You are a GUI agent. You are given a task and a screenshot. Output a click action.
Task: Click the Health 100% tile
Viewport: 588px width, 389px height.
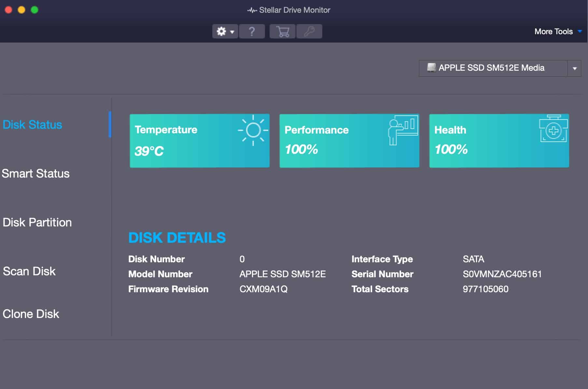click(499, 140)
